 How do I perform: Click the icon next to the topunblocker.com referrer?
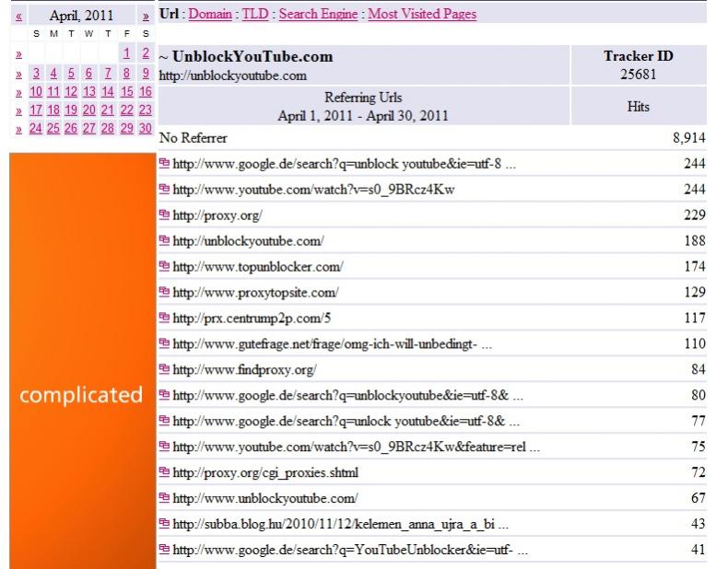point(165,267)
